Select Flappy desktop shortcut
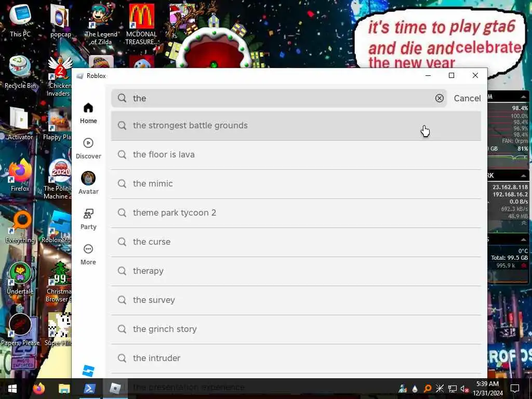The image size is (532, 399). click(57, 124)
